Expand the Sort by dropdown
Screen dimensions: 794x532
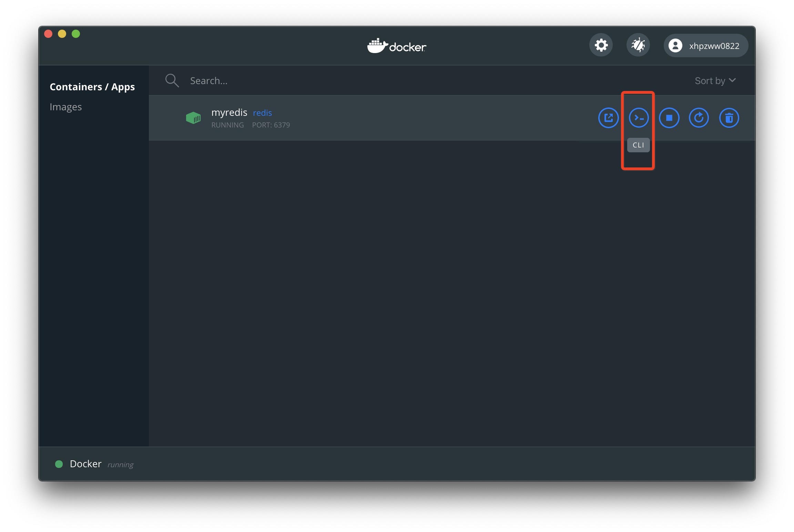pyautogui.click(x=715, y=81)
